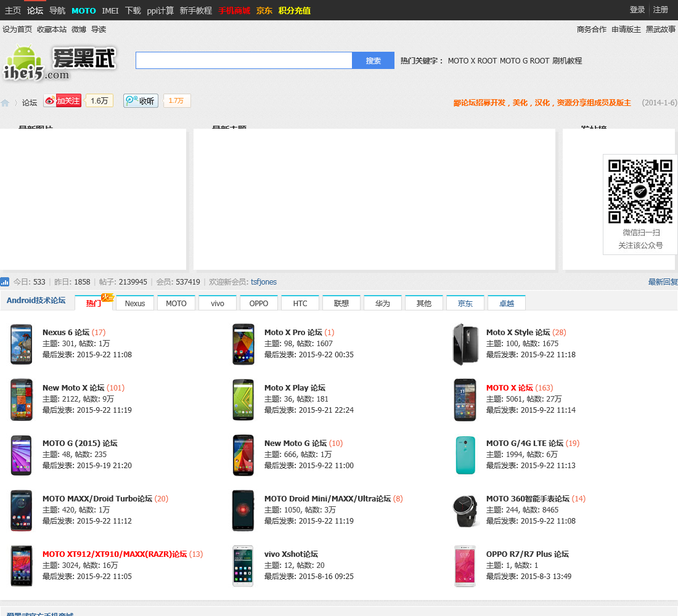Open MOTO 360智能手表论坛 title
This screenshot has height=616, width=678.
tap(528, 499)
